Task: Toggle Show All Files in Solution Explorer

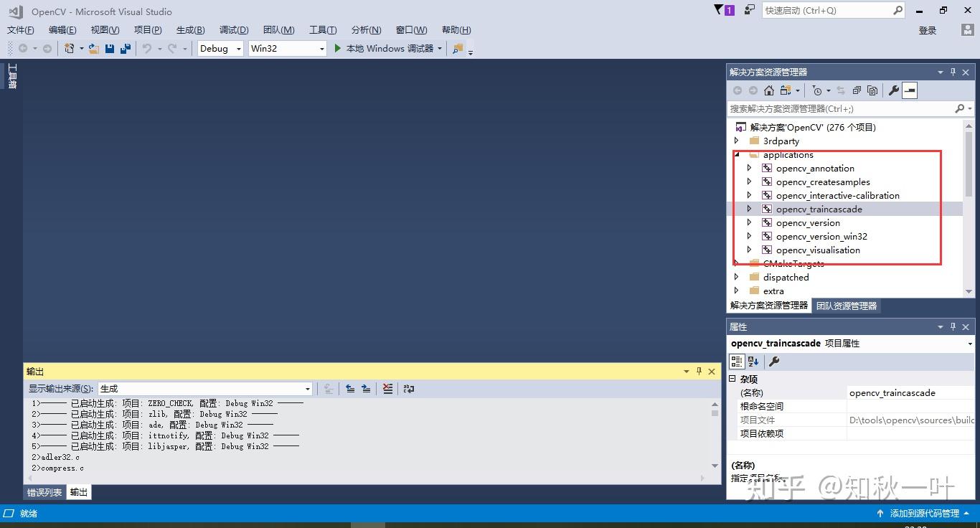Action: 872,90
